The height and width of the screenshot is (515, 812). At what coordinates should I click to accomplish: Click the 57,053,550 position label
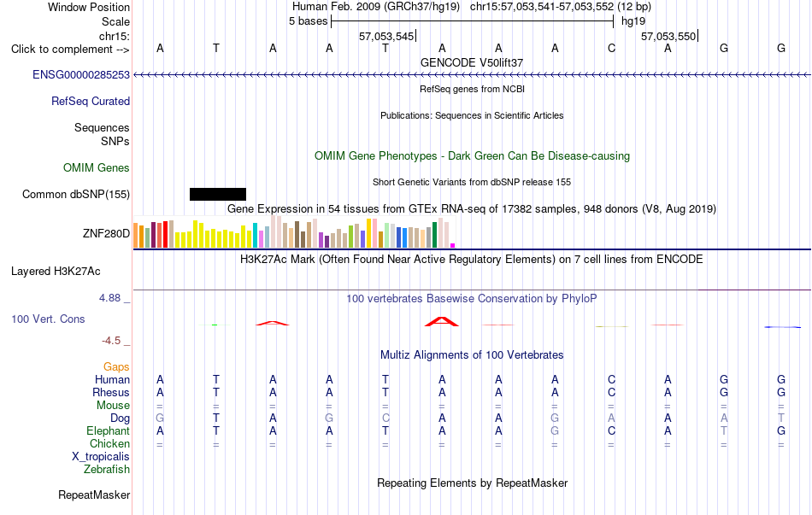[x=668, y=36]
